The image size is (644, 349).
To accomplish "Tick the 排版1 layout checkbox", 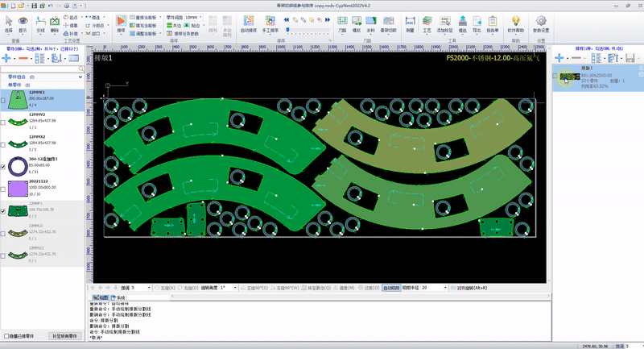I will point(555,77).
